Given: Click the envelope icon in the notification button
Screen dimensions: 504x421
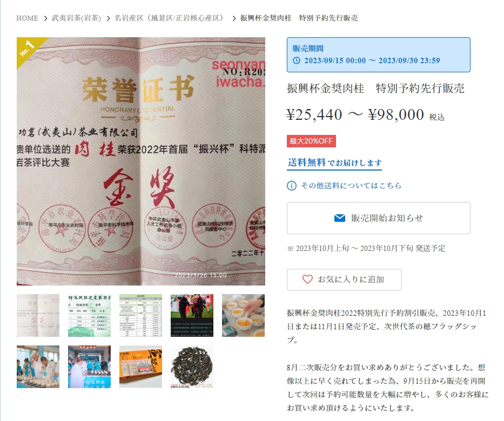Looking at the screenshot, I should coord(339,218).
